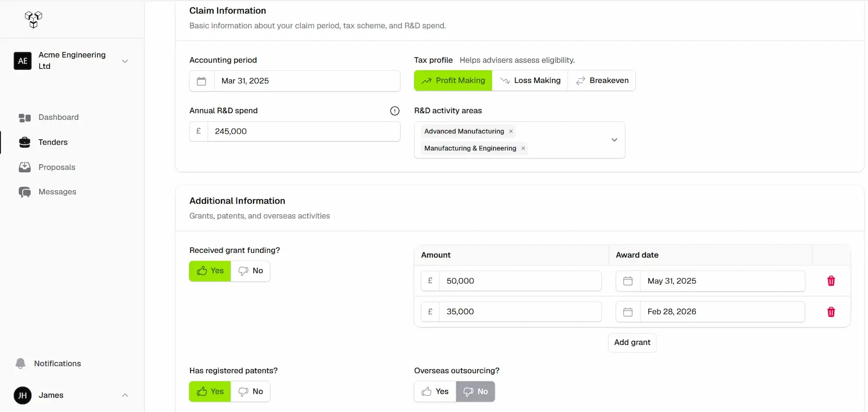The height and width of the screenshot is (412, 868).
Task: Click the Add grant button
Action: point(632,343)
